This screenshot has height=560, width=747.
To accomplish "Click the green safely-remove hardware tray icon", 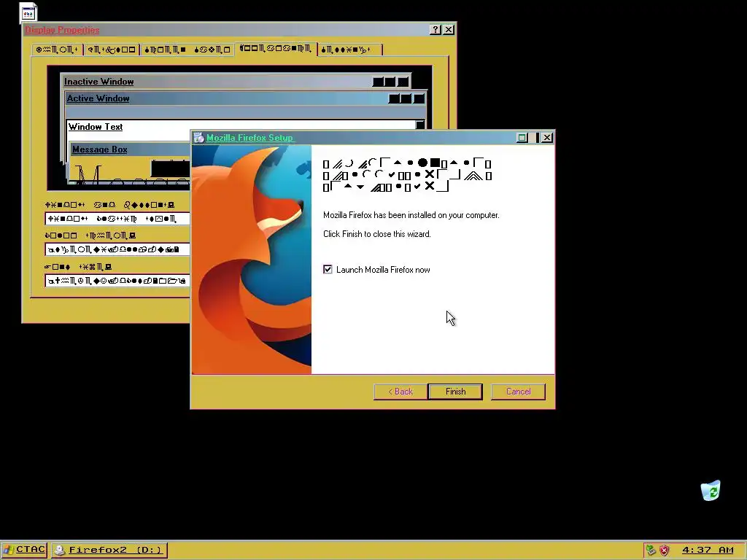I will point(651,551).
